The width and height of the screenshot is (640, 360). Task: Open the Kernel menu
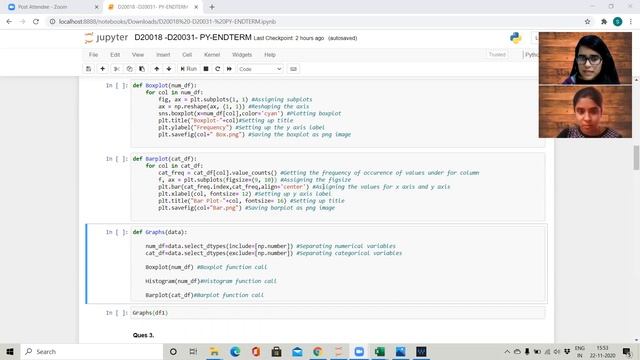(212, 55)
